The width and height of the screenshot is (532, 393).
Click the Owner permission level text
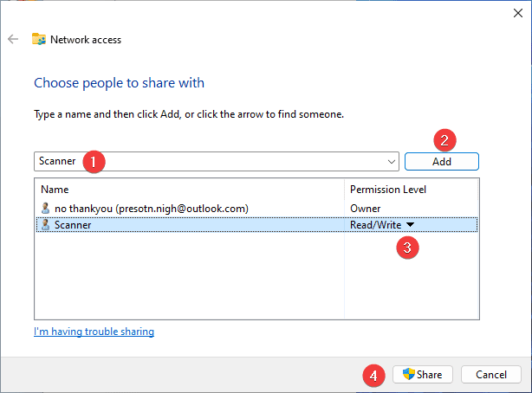(x=364, y=208)
